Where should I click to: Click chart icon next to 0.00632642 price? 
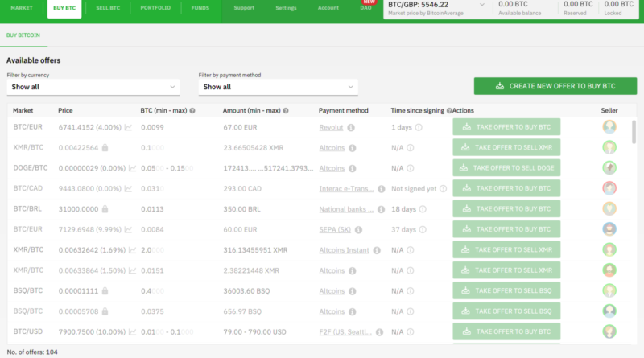pos(132,249)
